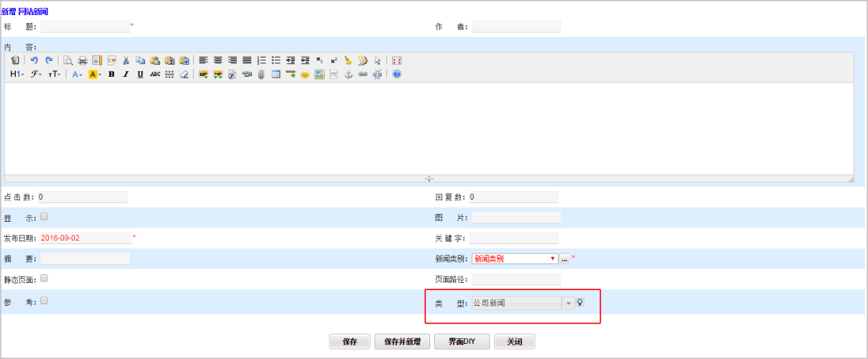
Task: Click the 标题 title input field
Action: point(85,27)
